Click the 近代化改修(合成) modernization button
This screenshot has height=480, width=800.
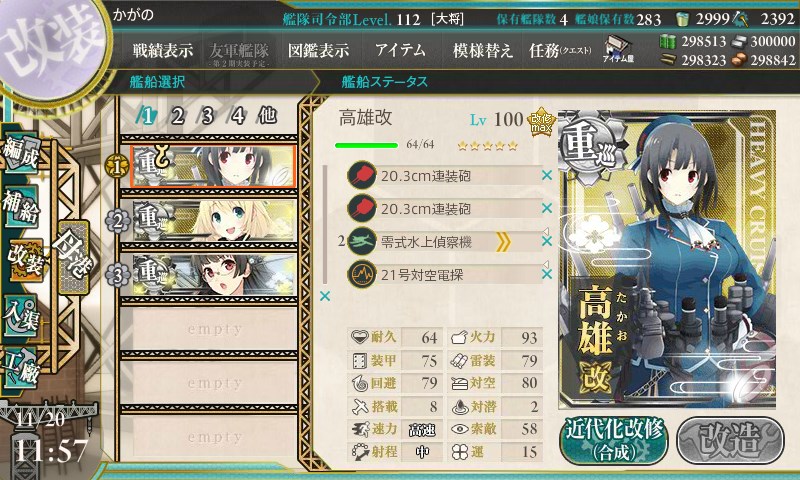pos(614,441)
